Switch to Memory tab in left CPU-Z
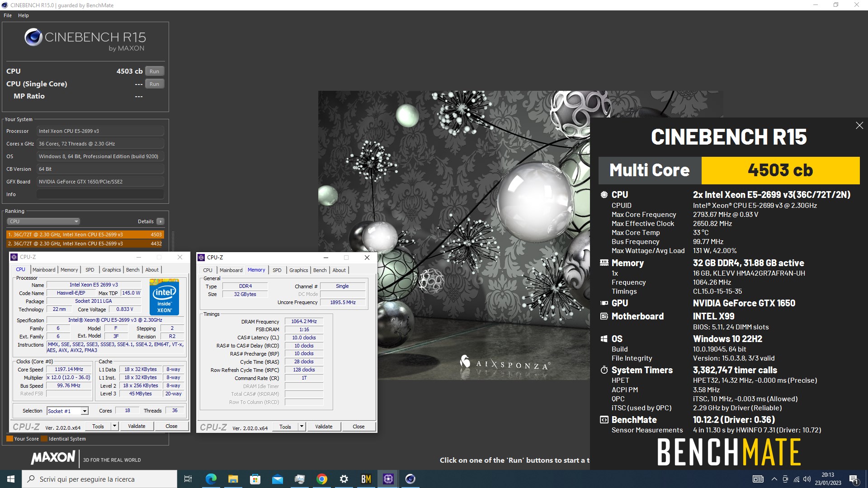The height and width of the screenshot is (488, 868). (69, 270)
